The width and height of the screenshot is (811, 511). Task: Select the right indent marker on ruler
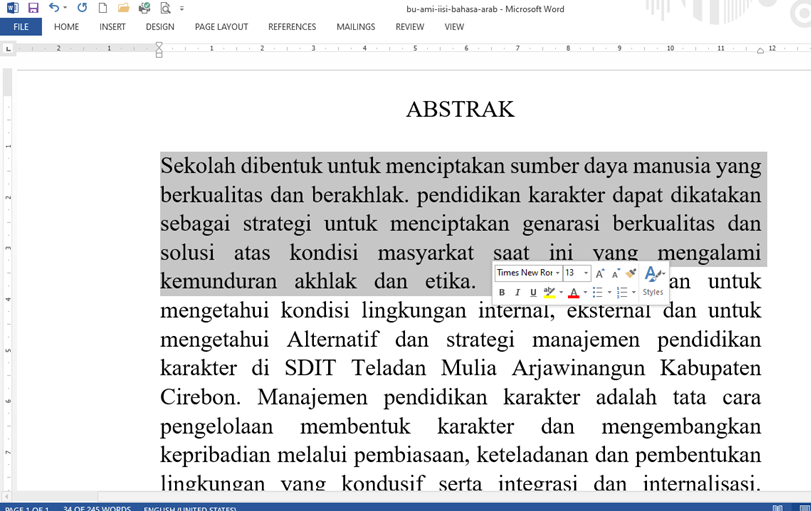coord(760,51)
